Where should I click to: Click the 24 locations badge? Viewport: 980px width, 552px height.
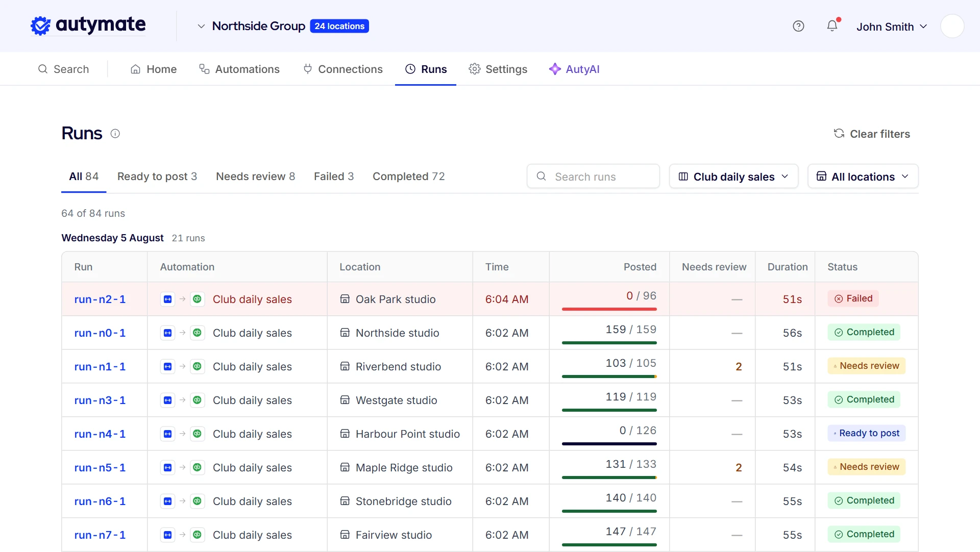pos(339,26)
